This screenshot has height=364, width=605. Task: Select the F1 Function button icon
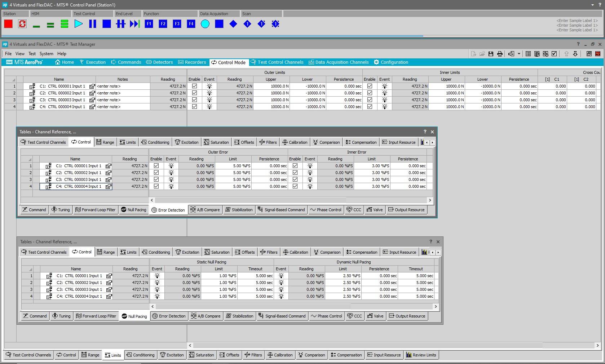pos(149,24)
